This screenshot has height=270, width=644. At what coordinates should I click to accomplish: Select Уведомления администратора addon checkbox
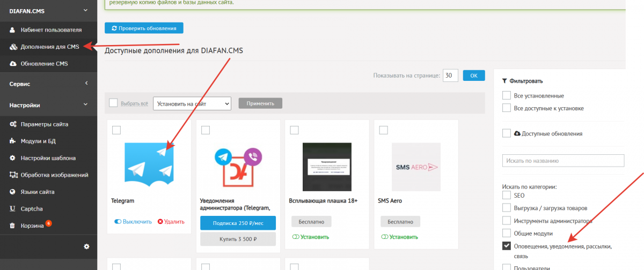tap(205, 130)
